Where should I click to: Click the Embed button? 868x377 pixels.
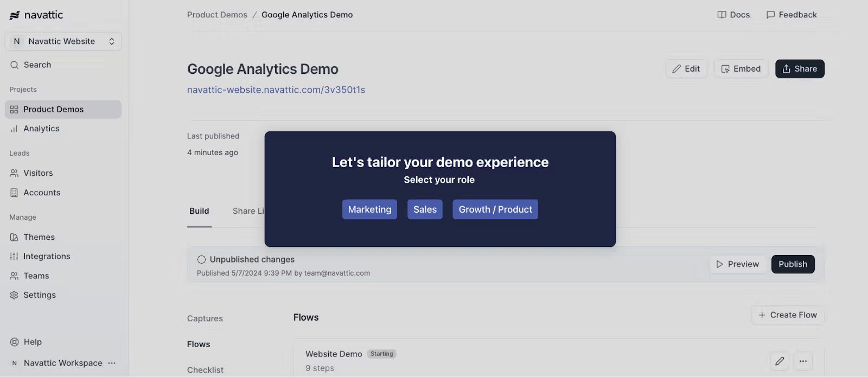point(741,69)
